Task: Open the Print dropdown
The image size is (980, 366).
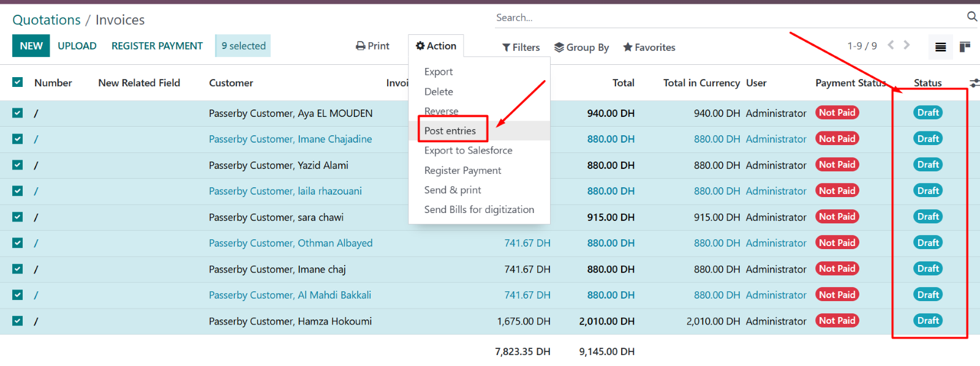Action: (x=372, y=46)
